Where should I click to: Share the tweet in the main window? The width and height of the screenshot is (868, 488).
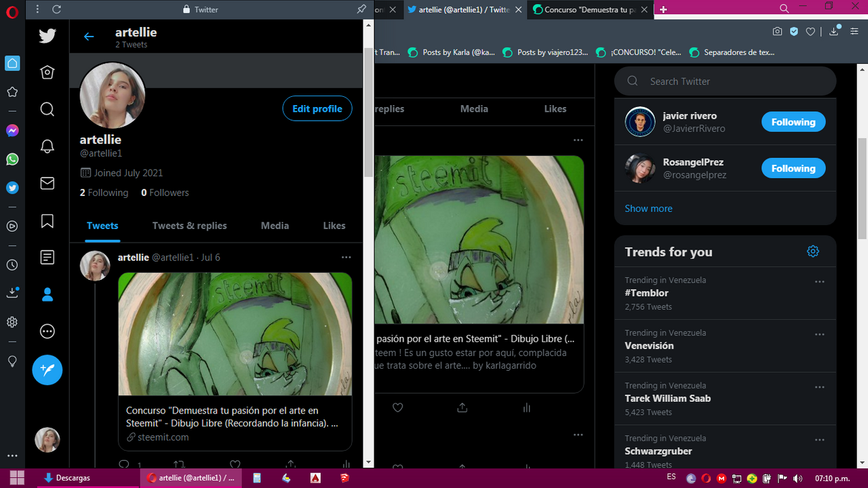(x=462, y=407)
